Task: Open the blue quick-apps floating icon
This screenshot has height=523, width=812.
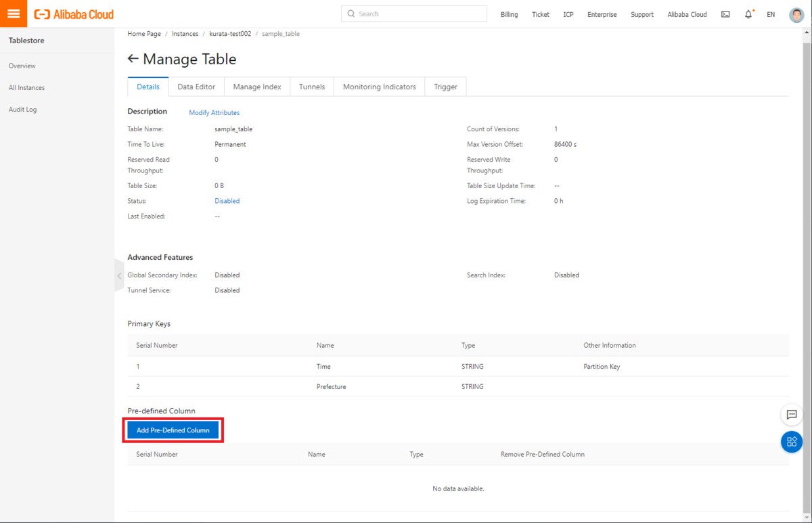Action: (792, 442)
